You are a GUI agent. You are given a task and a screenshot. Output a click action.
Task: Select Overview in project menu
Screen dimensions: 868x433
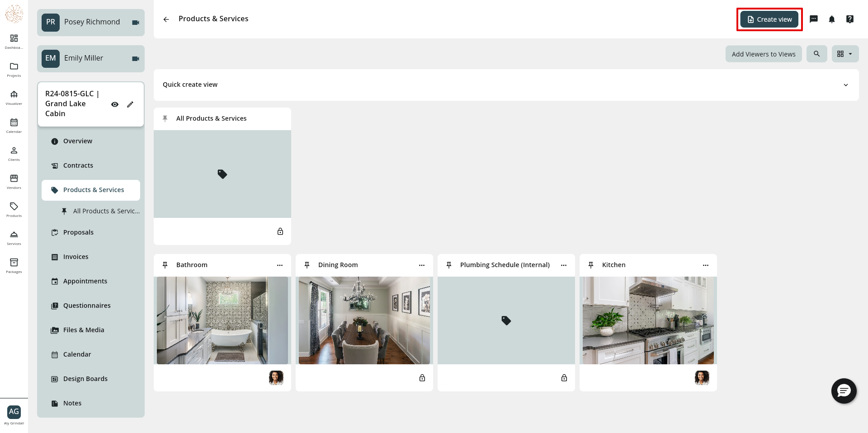(x=91, y=141)
